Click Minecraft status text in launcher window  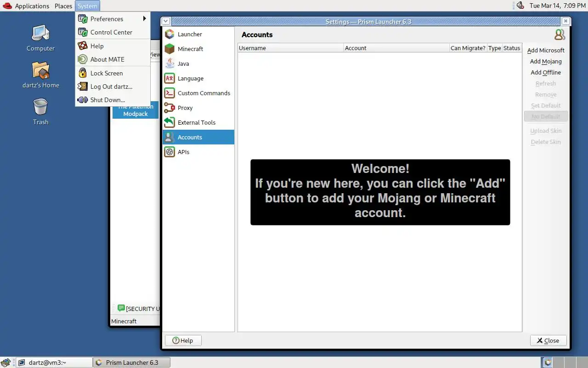[124, 321]
